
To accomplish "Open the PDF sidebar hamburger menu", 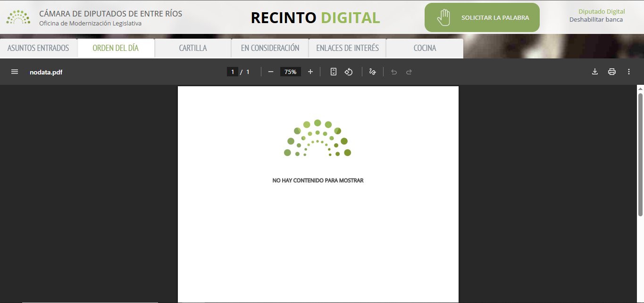I will click(x=15, y=72).
